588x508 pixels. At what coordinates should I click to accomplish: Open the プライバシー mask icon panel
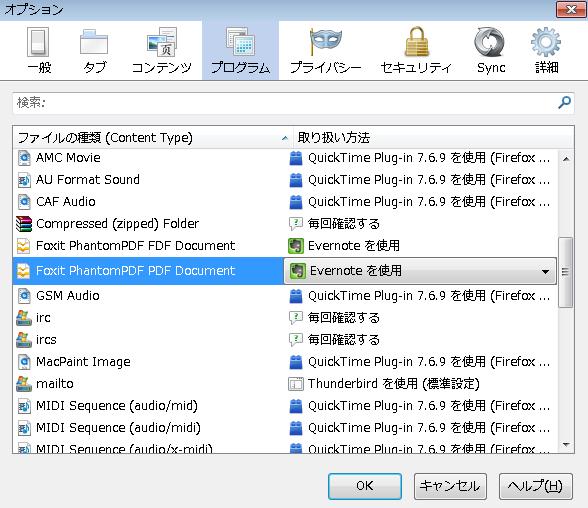(x=326, y=50)
